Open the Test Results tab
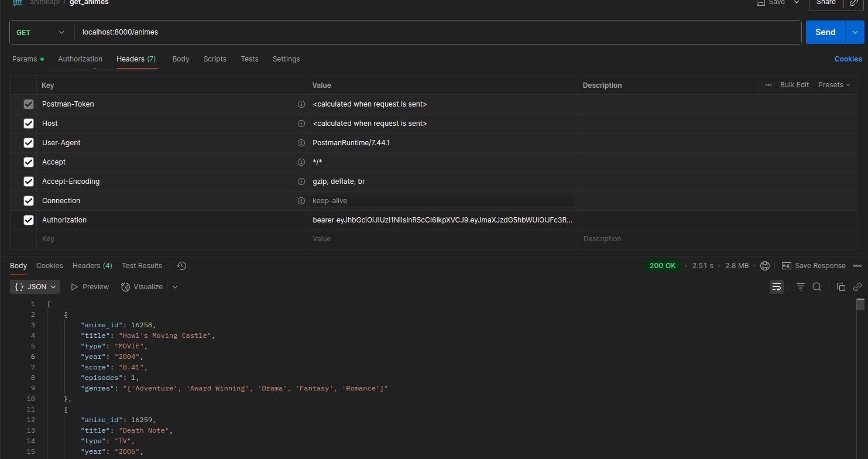This screenshot has height=459, width=868. click(142, 266)
